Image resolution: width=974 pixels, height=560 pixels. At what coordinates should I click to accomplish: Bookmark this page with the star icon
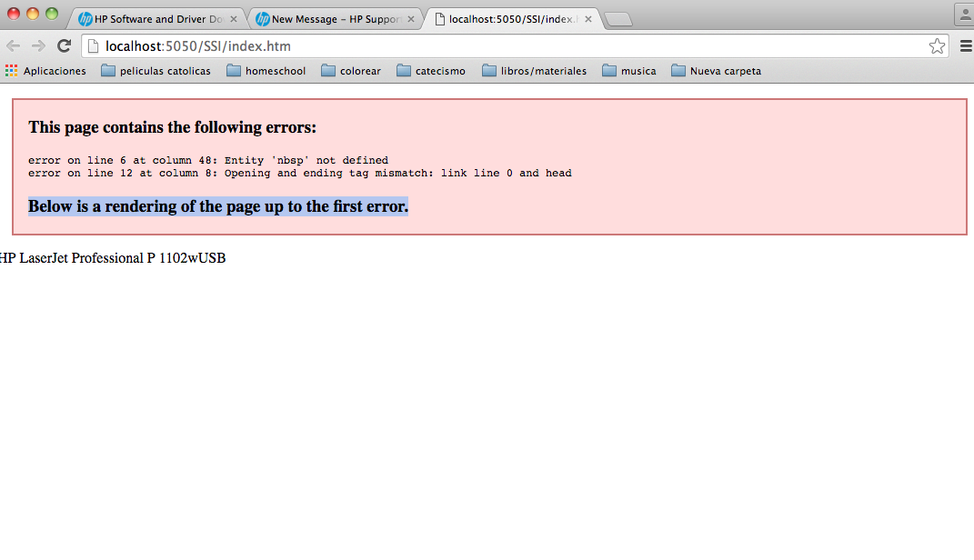click(937, 46)
